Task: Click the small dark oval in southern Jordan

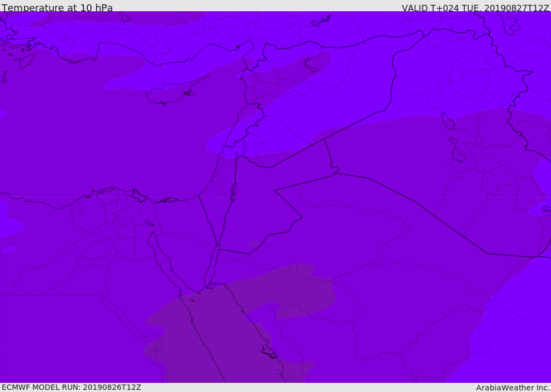Action: pyautogui.click(x=254, y=244)
